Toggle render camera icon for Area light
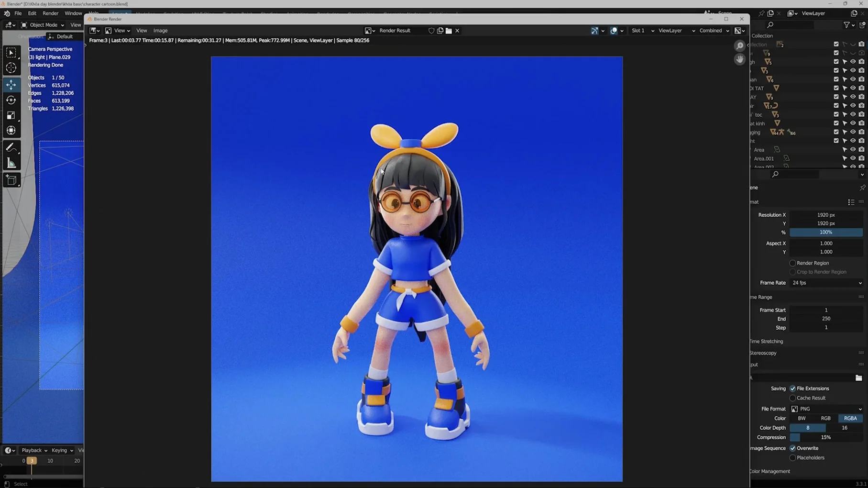Image resolution: width=868 pixels, height=488 pixels. tap(861, 150)
